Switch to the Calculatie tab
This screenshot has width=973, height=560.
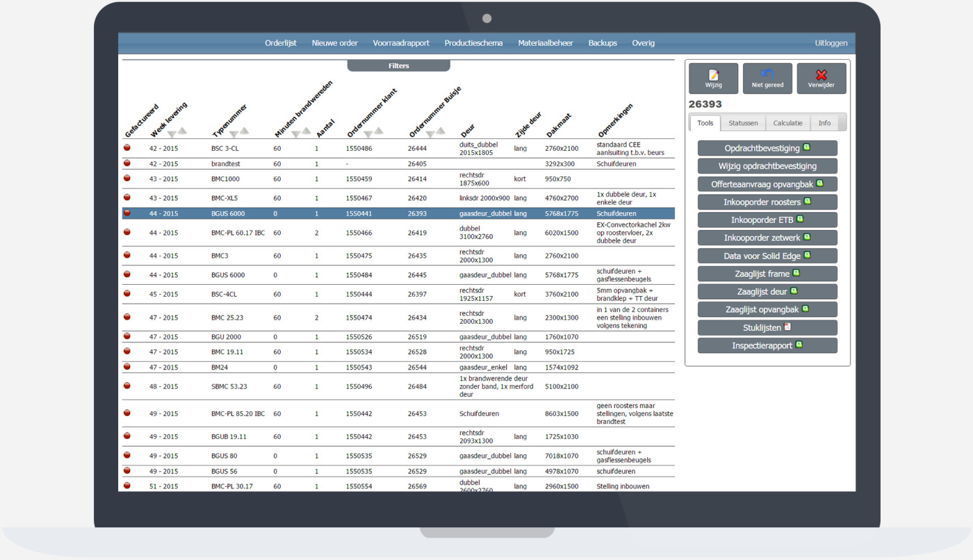point(787,123)
